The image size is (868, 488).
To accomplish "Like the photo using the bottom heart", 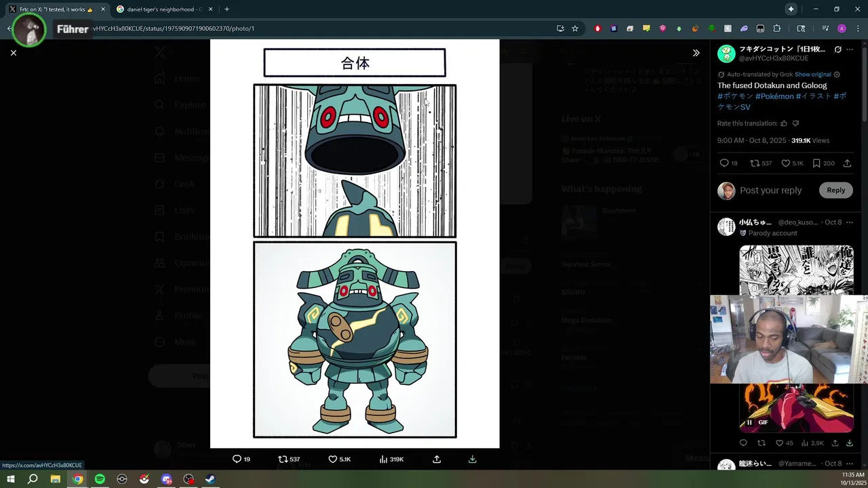I will tap(339, 459).
